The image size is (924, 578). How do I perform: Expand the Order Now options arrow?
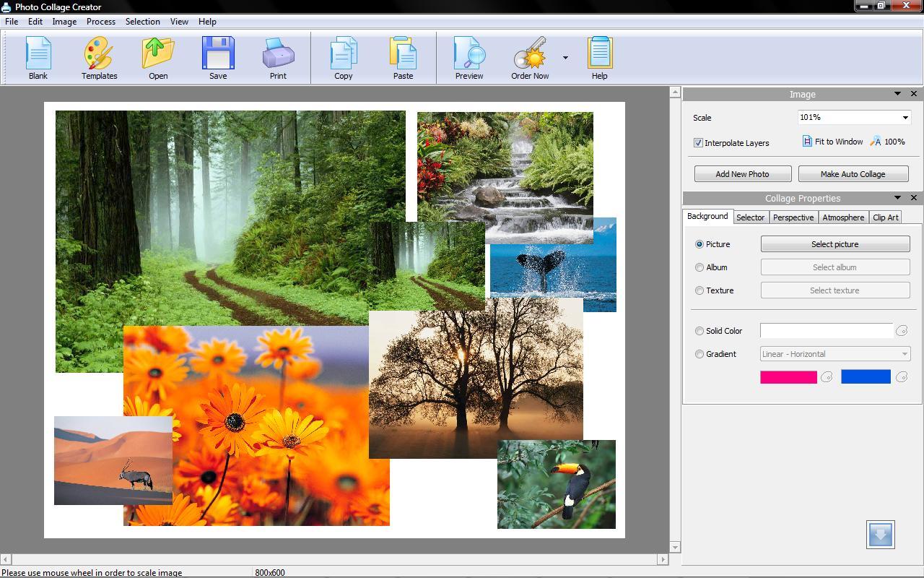pyautogui.click(x=565, y=58)
